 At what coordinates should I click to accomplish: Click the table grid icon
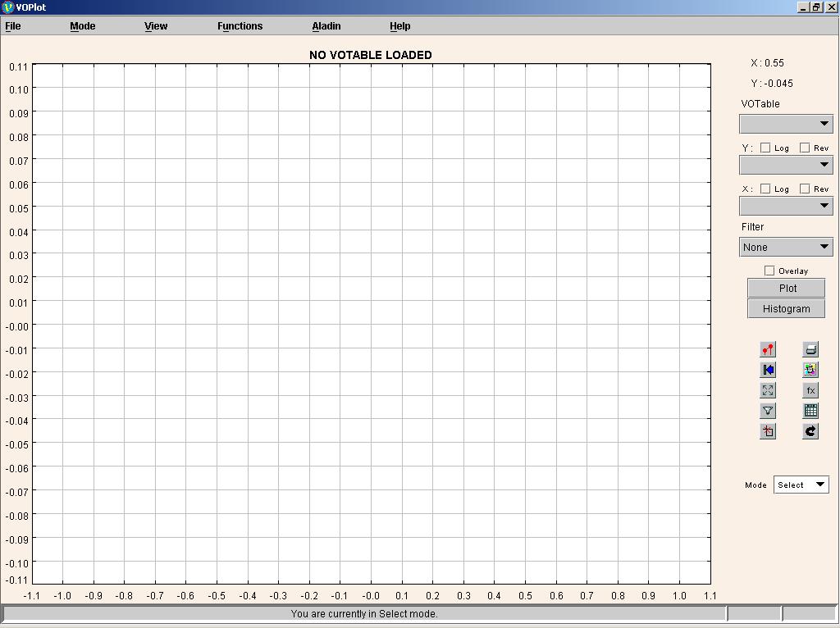(x=810, y=412)
